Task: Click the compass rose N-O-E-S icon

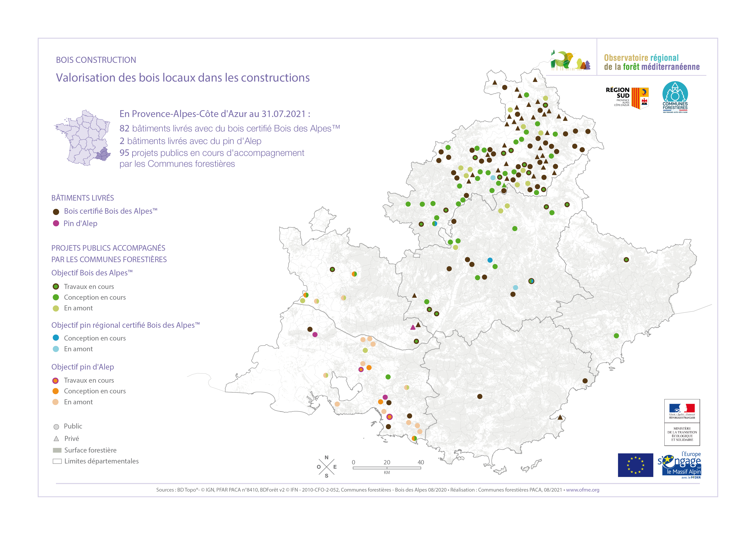Action: click(327, 467)
